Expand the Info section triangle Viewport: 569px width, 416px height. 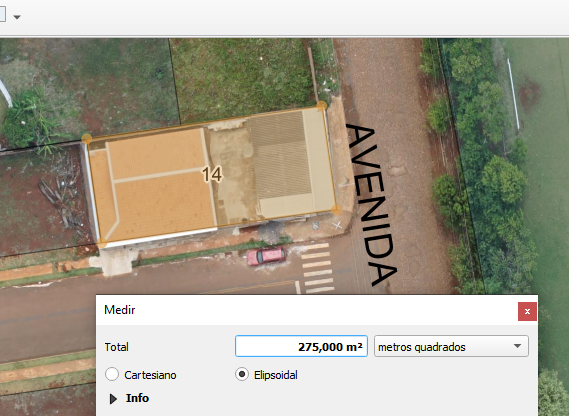[x=113, y=399]
